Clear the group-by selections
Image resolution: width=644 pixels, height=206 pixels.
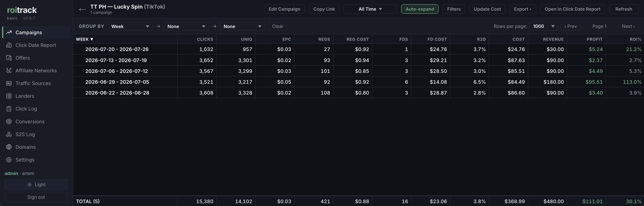pos(278,26)
